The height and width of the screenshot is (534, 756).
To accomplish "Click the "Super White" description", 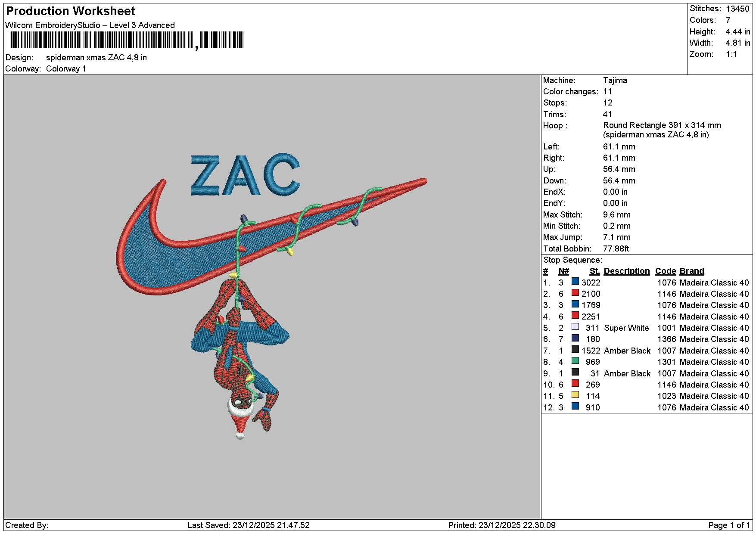I will point(626,328).
